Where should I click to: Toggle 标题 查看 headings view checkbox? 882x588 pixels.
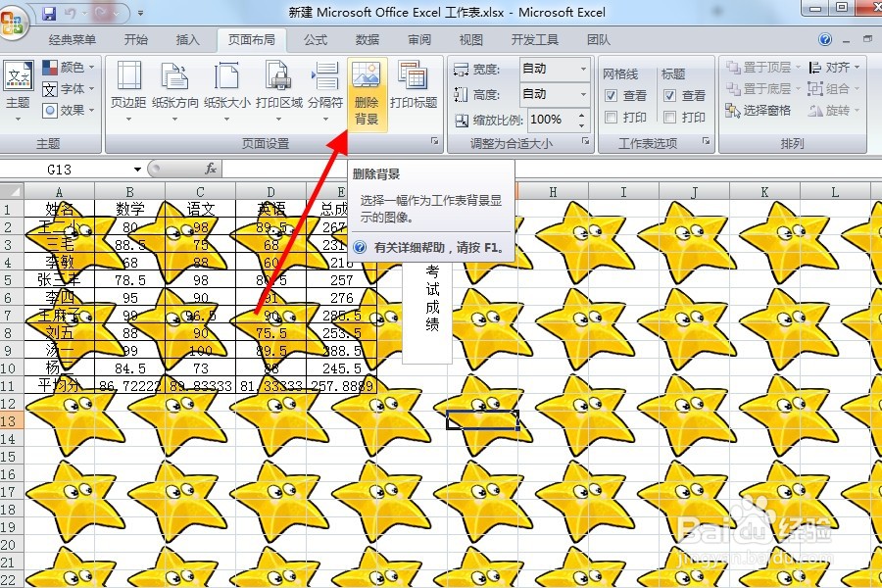(x=669, y=96)
